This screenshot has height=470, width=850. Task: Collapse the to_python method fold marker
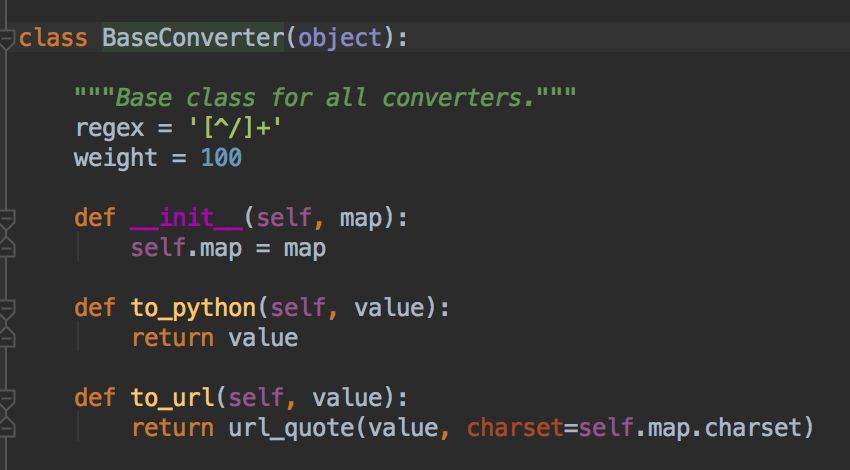tap(7, 309)
